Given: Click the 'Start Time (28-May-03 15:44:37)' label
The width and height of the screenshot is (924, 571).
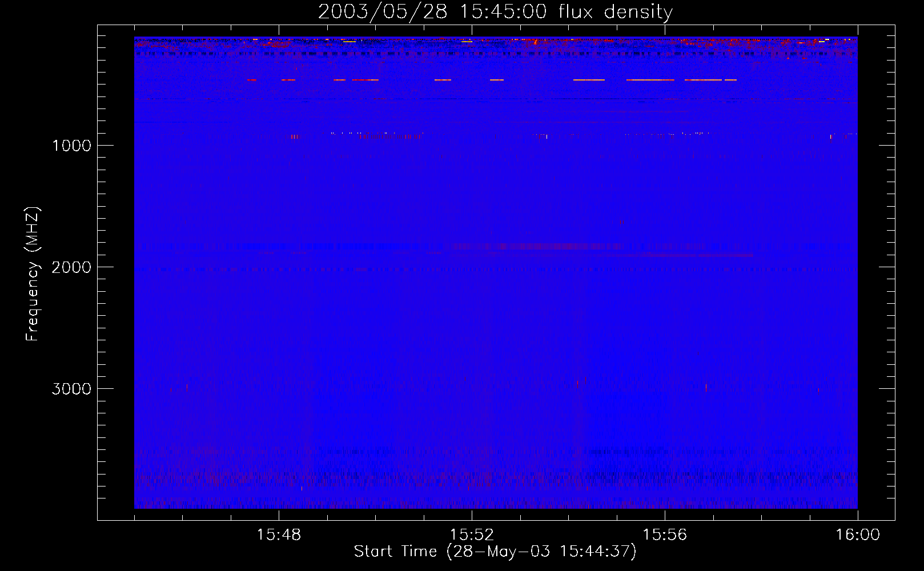Looking at the screenshot, I should coord(495,552).
